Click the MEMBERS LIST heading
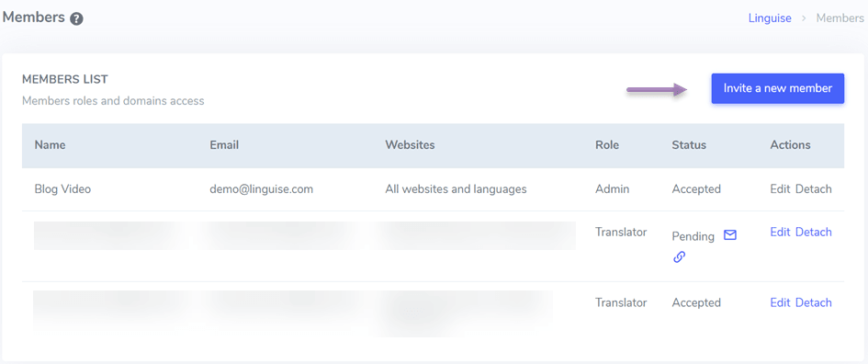This screenshot has height=364, width=868. [65, 80]
